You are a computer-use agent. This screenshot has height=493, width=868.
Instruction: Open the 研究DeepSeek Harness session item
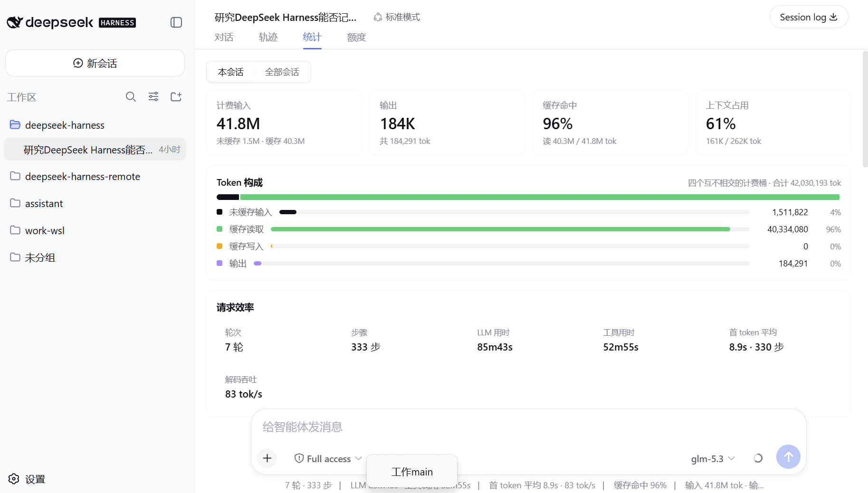(95, 150)
